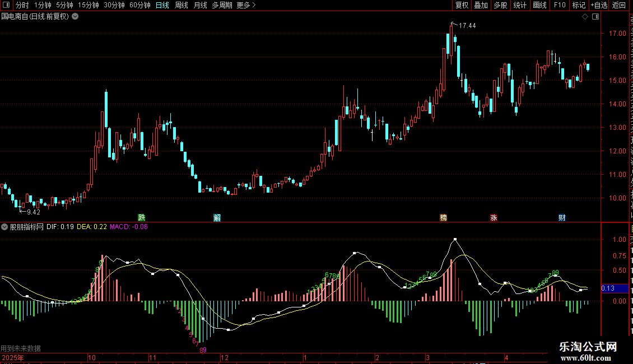The height and width of the screenshot is (364, 633).
Task: Click the 叠加 overlay button
Action: pyautogui.click(x=481, y=5)
